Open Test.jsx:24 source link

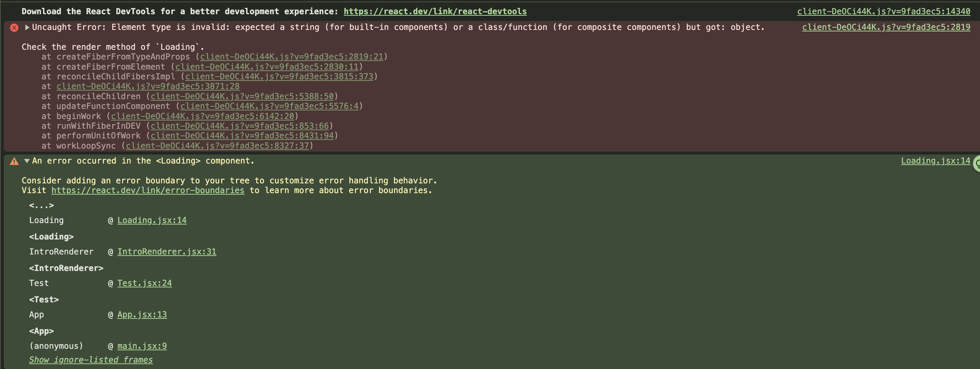coord(144,283)
